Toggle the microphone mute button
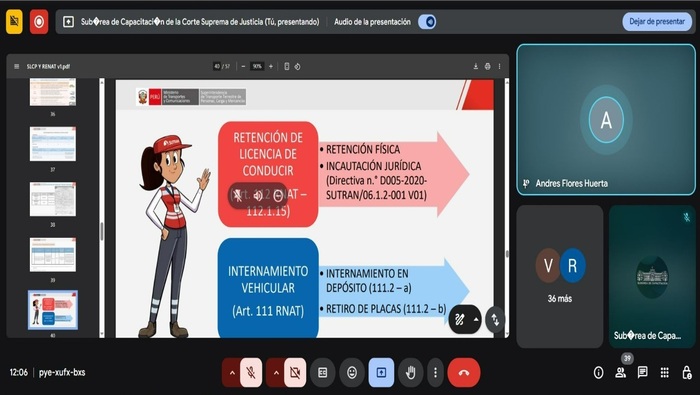 coord(251,372)
